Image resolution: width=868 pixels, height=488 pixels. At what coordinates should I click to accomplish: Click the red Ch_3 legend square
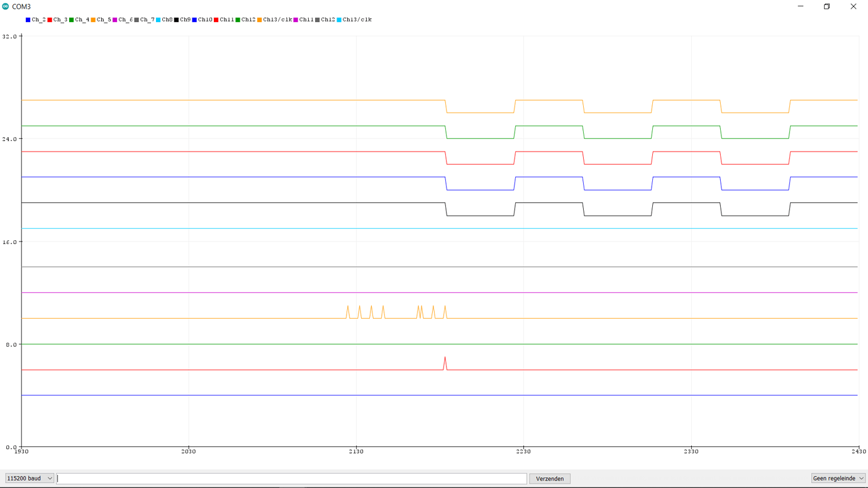pyautogui.click(x=48, y=19)
